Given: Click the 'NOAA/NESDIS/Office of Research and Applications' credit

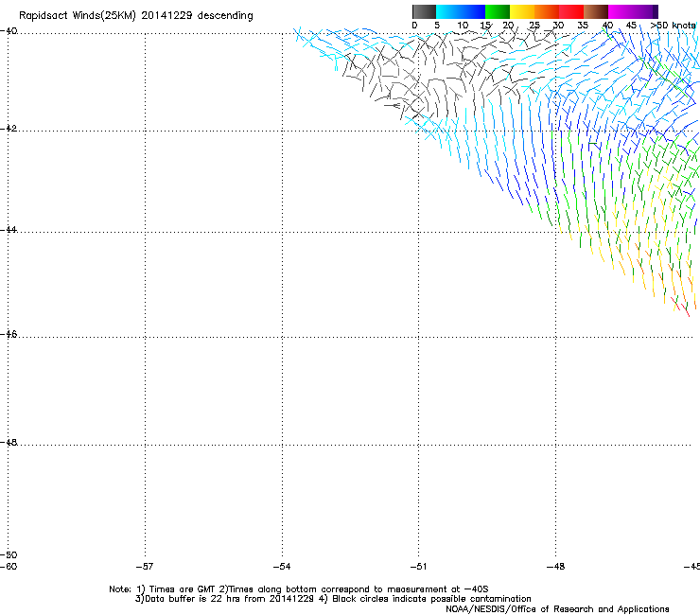Looking at the screenshot, I should [x=557, y=608].
